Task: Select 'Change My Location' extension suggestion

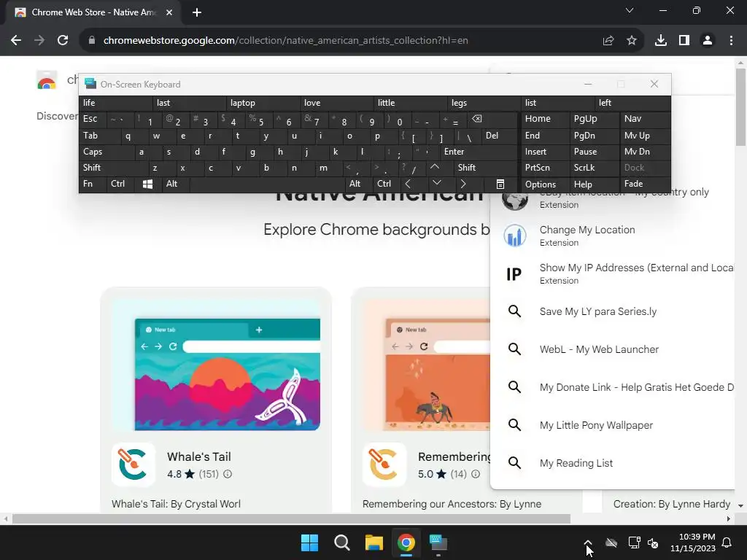Action: coord(612,236)
